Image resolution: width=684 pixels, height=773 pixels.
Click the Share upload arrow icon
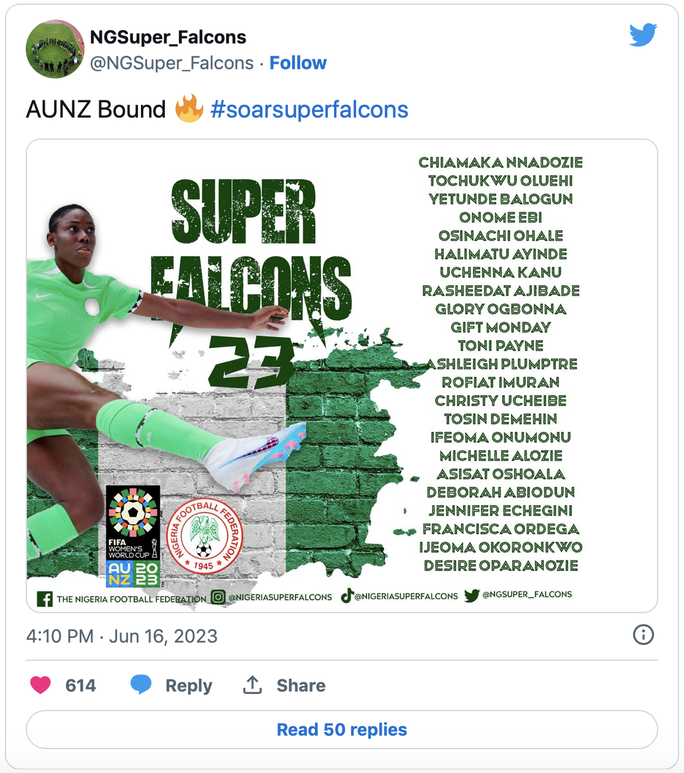tap(253, 685)
